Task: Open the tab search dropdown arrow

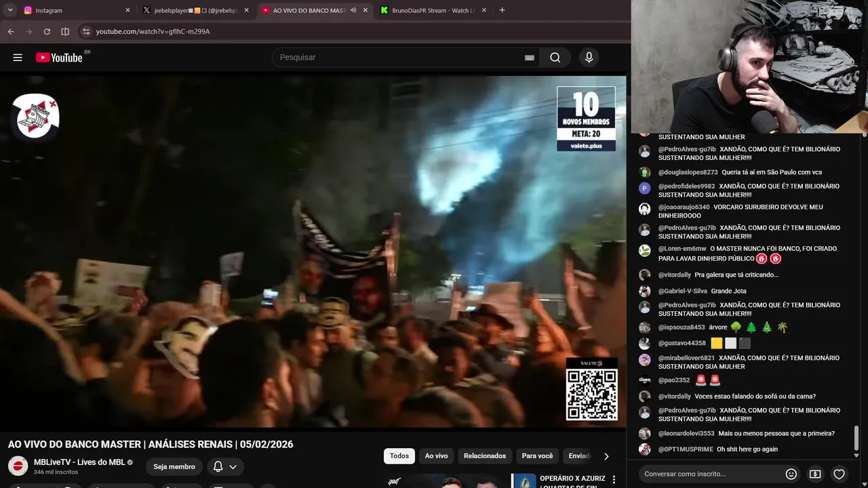Action: pos(10,10)
